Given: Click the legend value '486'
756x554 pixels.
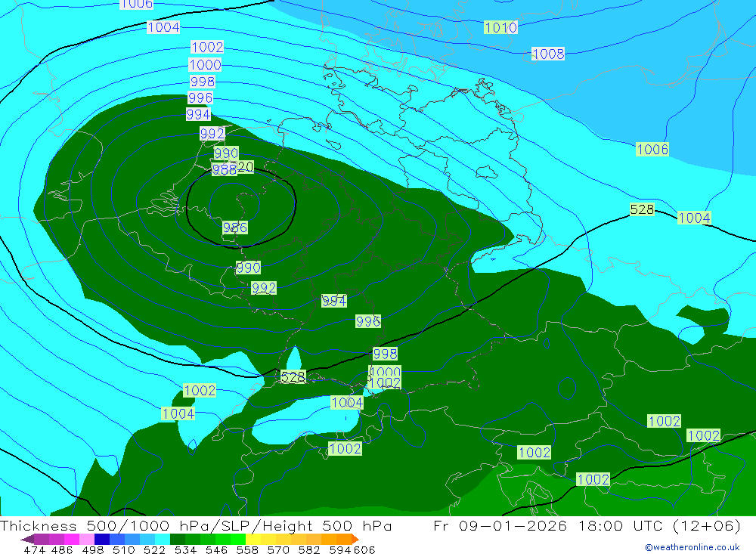Looking at the screenshot, I should click(x=62, y=549).
